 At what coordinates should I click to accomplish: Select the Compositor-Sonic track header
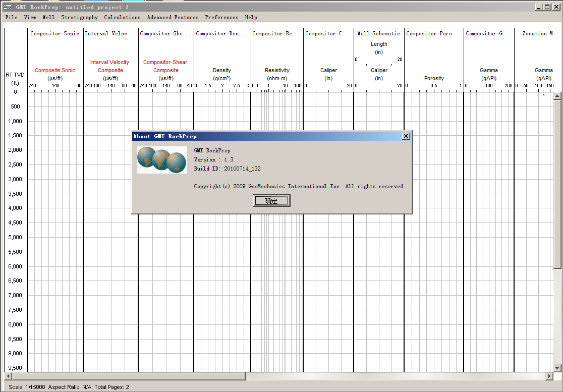[x=54, y=33]
